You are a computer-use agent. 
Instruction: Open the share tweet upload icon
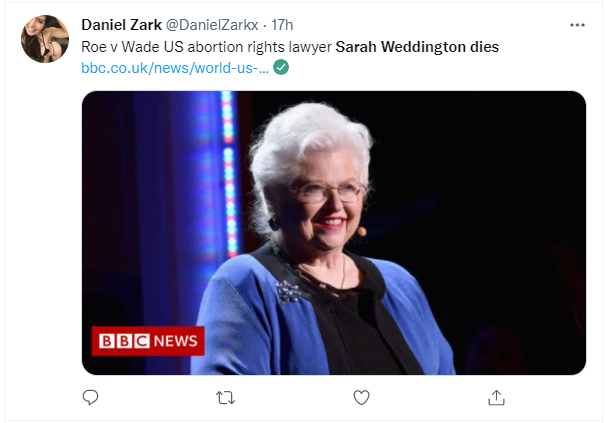[497, 397]
